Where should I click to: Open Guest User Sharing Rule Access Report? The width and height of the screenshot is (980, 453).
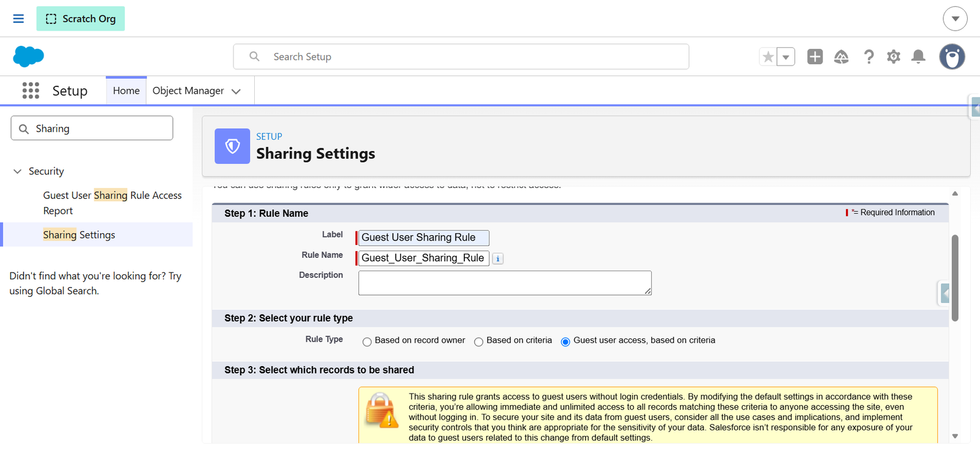(x=112, y=203)
